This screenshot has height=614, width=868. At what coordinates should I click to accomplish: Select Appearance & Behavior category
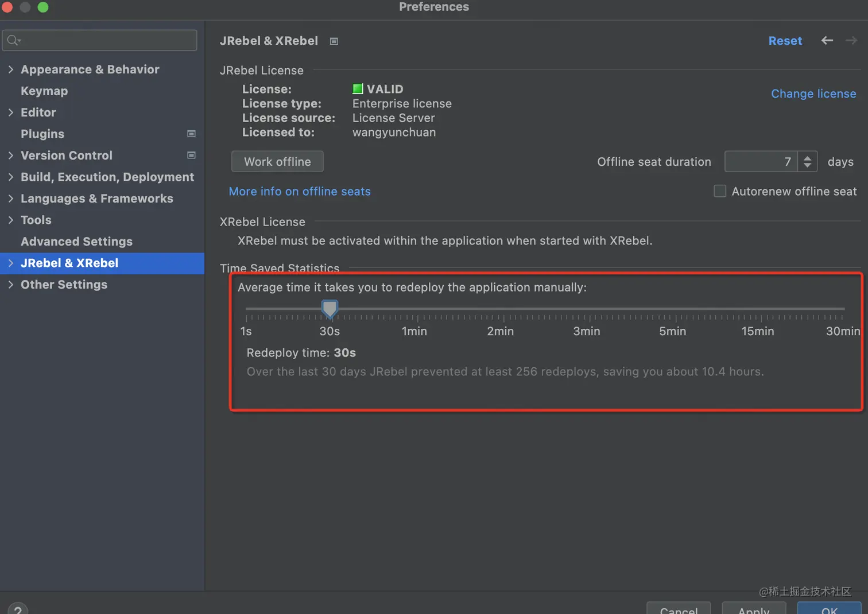90,69
